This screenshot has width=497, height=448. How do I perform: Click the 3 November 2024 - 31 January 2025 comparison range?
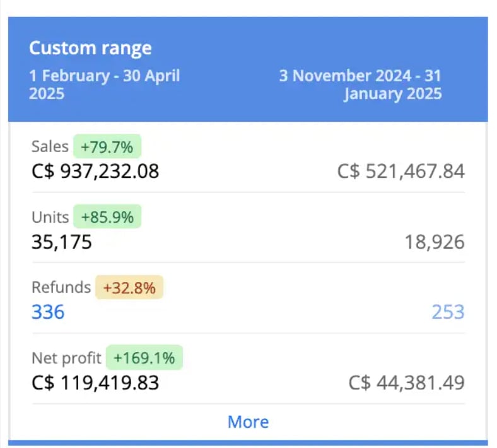(x=360, y=85)
